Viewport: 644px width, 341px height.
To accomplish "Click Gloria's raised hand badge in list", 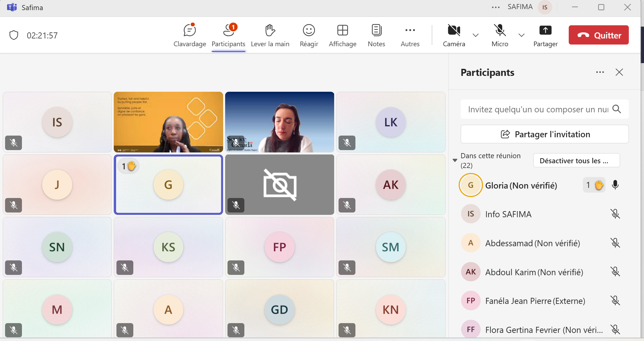I will coord(594,185).
